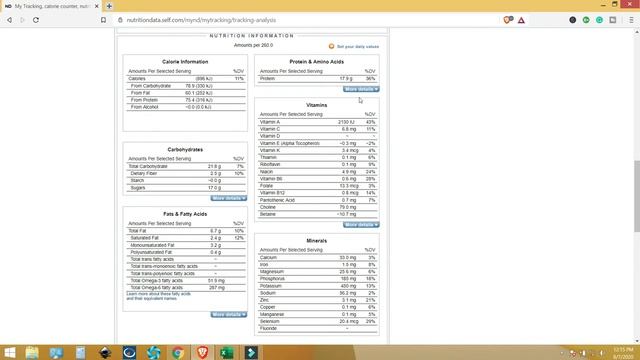This screenshot has height=360, width=640.
Task: Open a new browser tab with plus
Action: 109,6
